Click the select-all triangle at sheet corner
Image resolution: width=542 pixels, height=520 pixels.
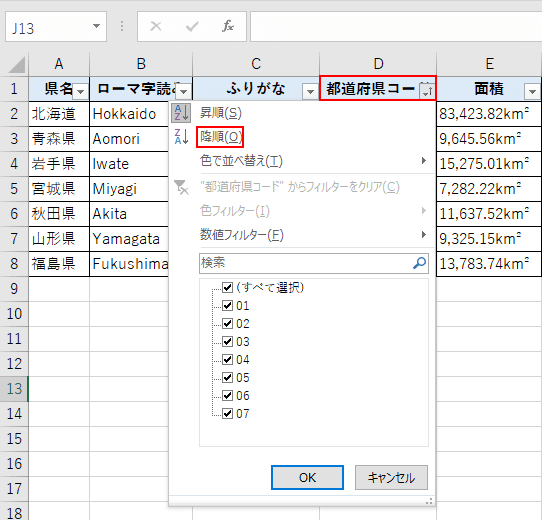coord(17,65)
